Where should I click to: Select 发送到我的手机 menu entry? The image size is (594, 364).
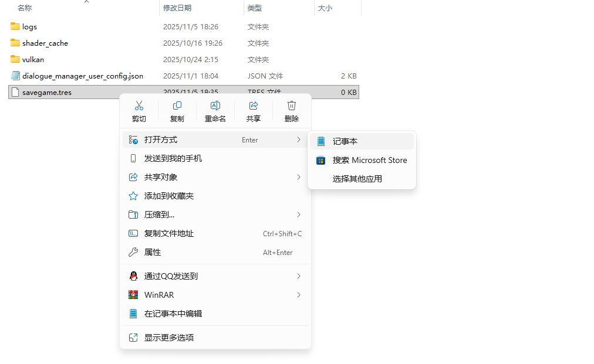click(x=215, y=158)
